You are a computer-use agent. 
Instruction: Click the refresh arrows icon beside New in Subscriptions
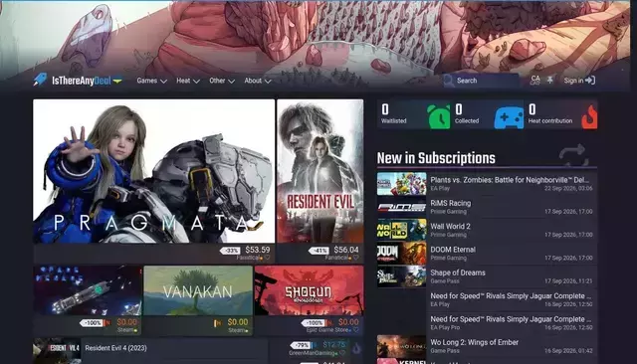click(573, 155)
